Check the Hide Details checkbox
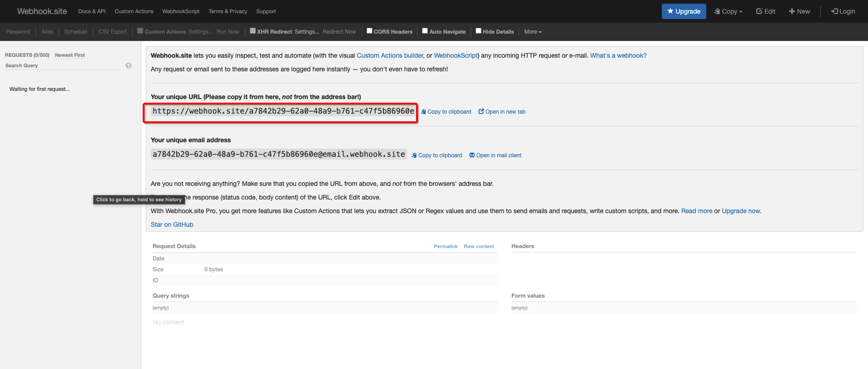The image size is (868, 369). (x=478, y=31)
